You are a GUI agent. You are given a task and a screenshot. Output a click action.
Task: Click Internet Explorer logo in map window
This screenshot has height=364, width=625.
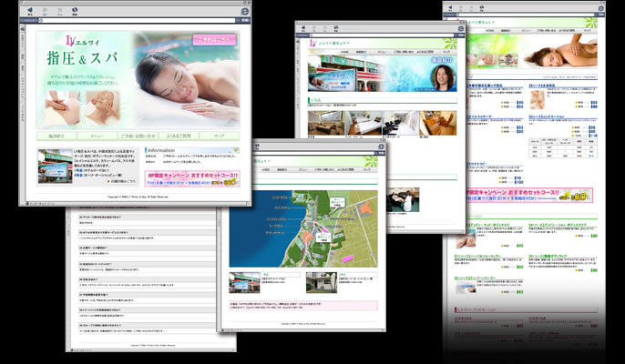tap(382, 147)
